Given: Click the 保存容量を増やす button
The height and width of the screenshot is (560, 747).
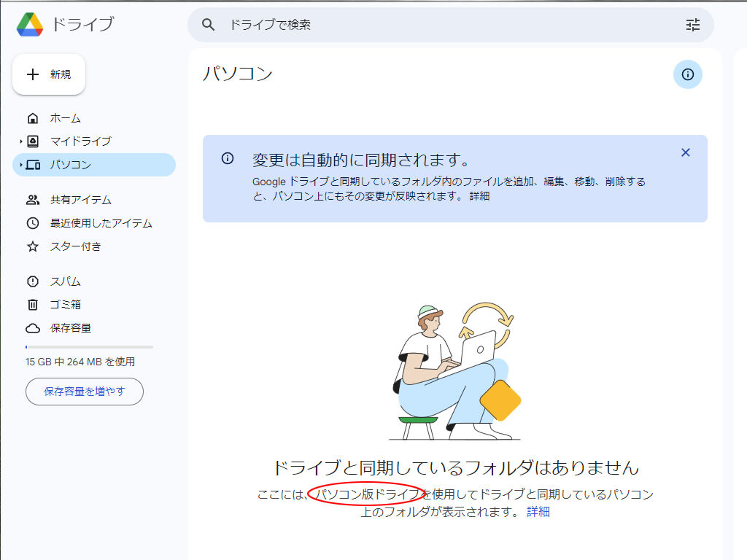Looking at the screenshot, I should 85,392.
